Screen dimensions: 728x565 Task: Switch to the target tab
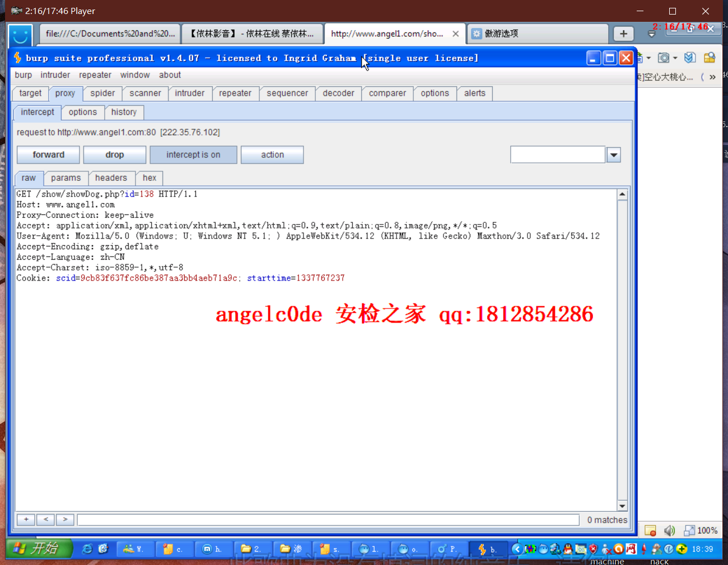[x=30, y=94]
